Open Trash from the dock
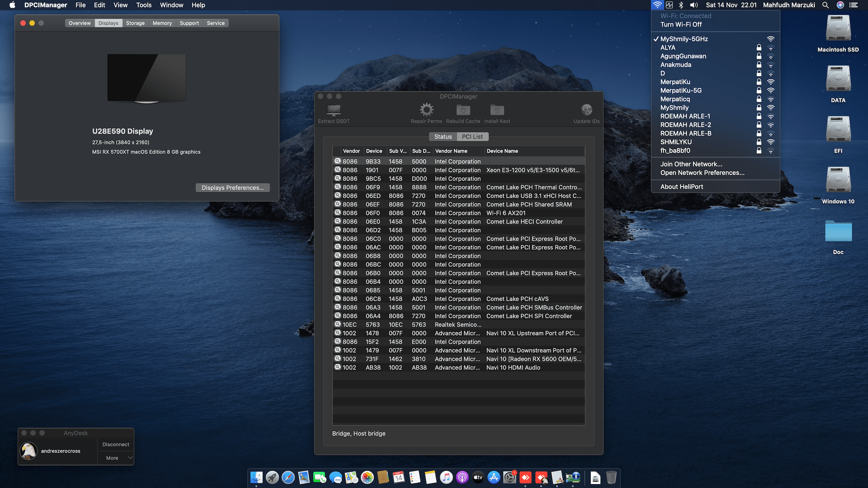This screenshot has height=488, width=868. pos(611,477)
